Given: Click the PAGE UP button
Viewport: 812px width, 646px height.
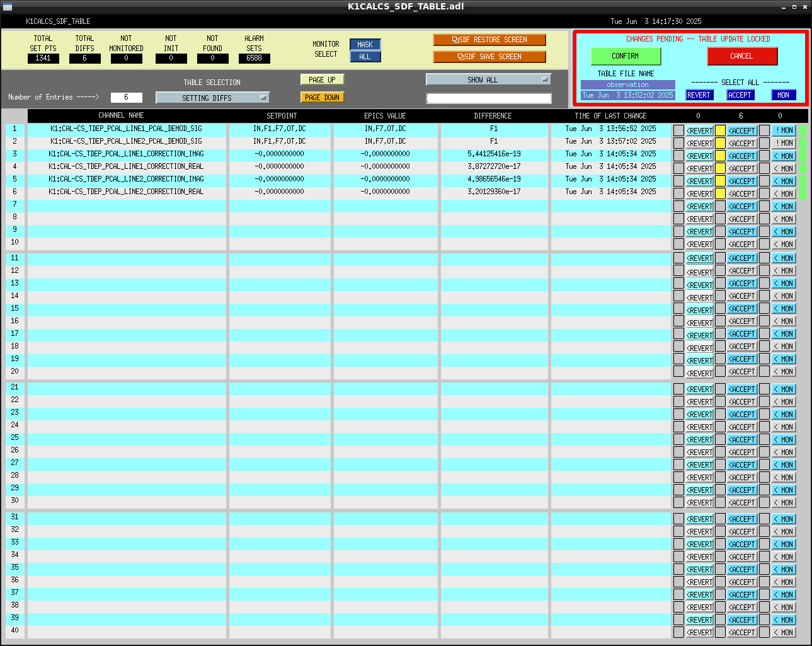Looking at the screenshot, I should (x=322, y=80).
